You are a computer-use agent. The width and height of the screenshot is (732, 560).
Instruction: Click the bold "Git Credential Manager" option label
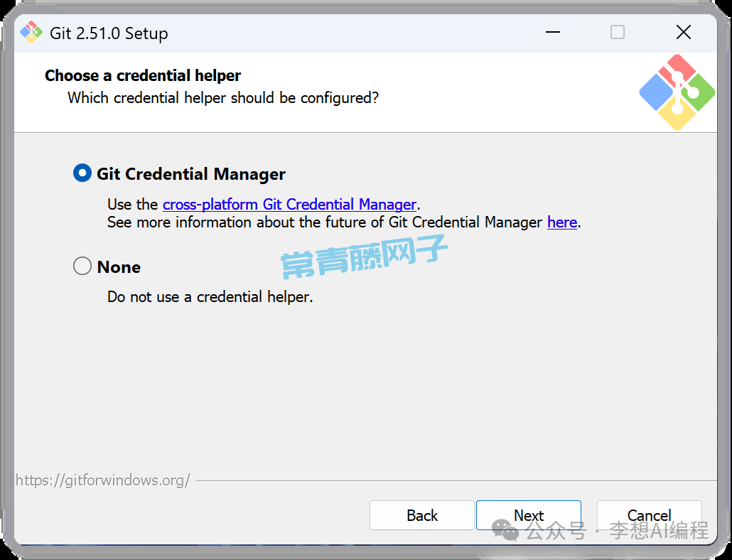pyautogui.click(x=191, y=174)
